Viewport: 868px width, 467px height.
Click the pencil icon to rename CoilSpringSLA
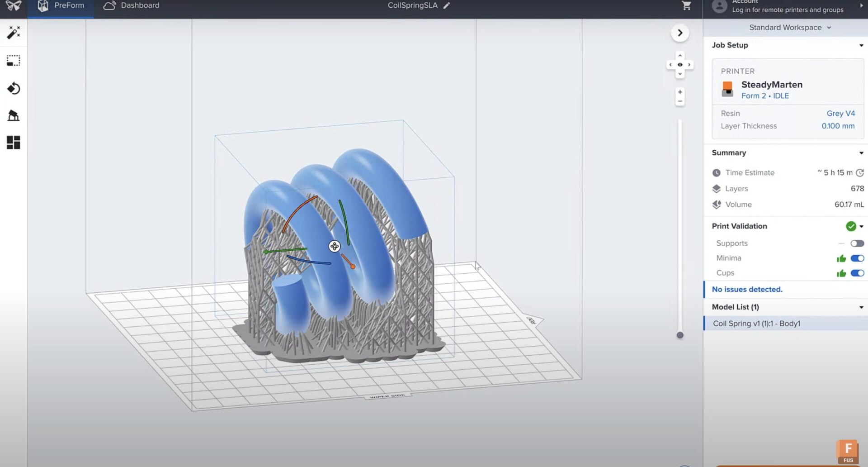[447, 5]
